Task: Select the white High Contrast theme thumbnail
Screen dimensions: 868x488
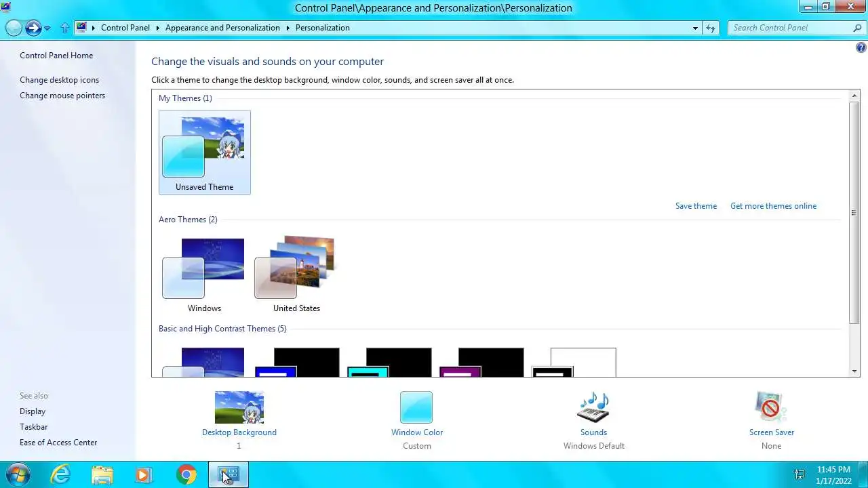Action: [574, 362]
